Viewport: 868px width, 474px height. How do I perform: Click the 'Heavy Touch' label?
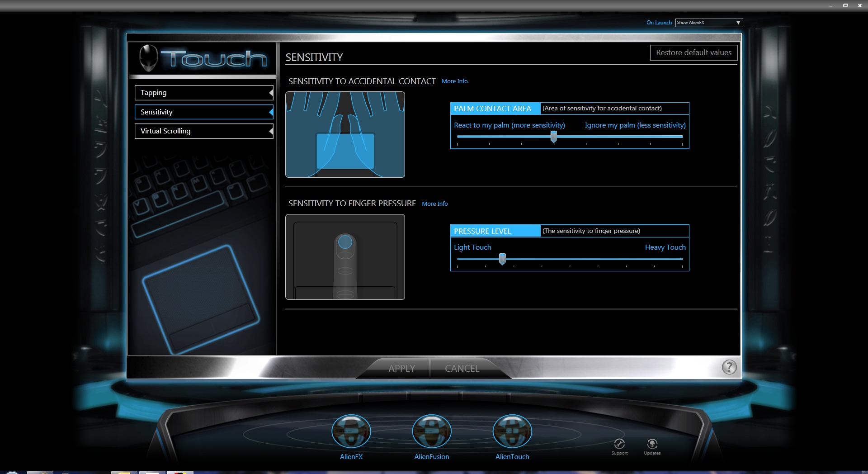(x=665, y=247)
